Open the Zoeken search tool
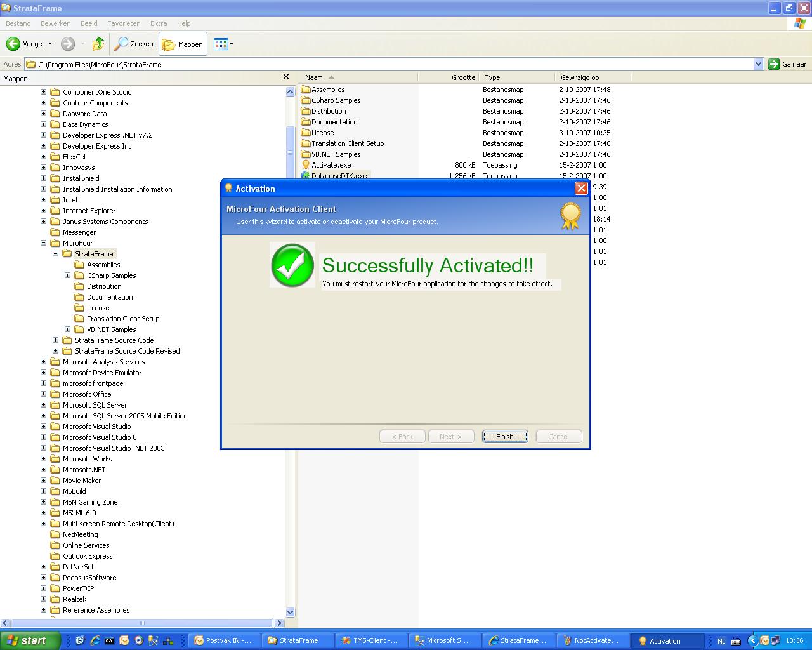The width and height of the screenshot is (812, 650). click(x=133, y=44)
